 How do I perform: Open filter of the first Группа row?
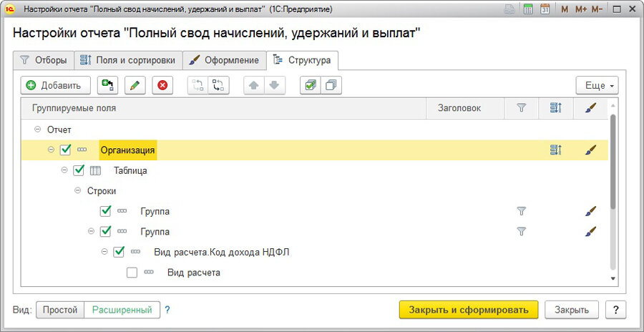coord(521,211)
